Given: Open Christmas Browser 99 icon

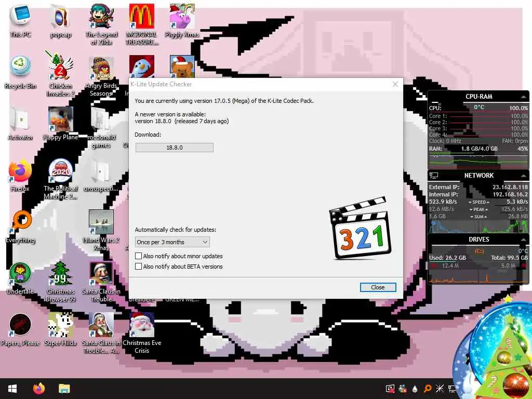Looking at the screenshot, I should [x=60, y=282].
